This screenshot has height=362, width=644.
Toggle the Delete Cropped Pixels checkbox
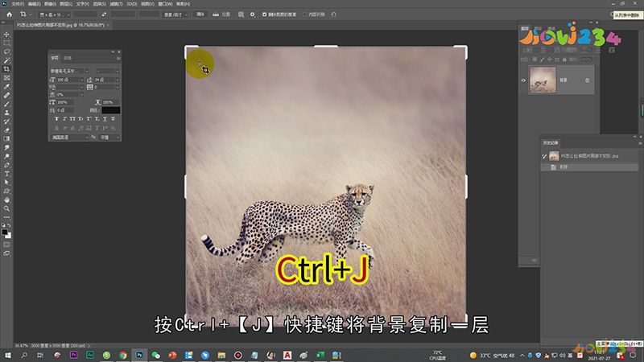(x=265, y=14)
